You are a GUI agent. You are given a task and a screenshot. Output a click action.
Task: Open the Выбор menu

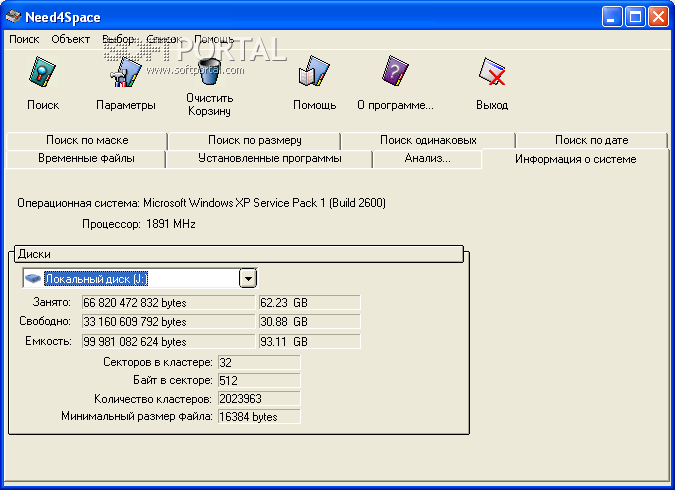click(x=118, y=39)
